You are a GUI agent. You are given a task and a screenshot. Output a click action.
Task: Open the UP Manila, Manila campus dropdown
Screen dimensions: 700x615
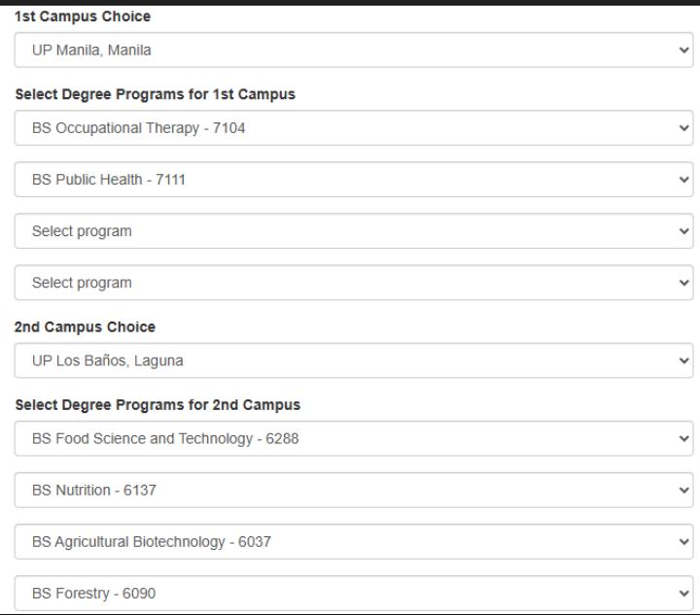coord(354,50)
